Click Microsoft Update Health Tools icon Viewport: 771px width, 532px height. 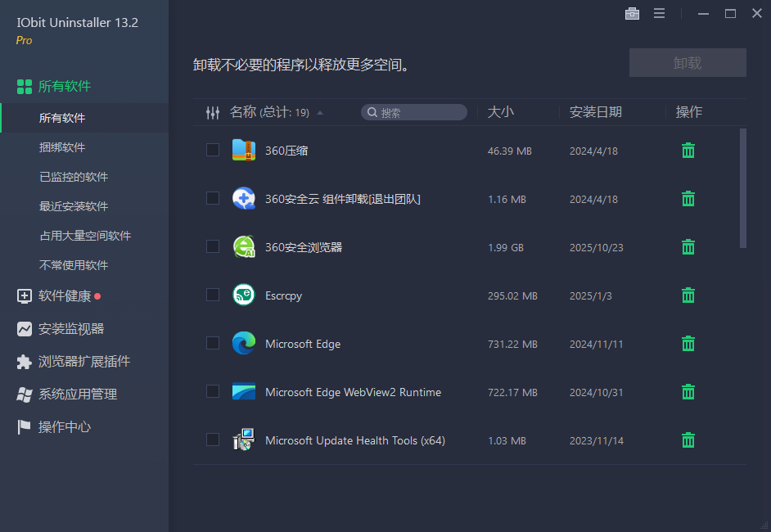pos(244,440)
